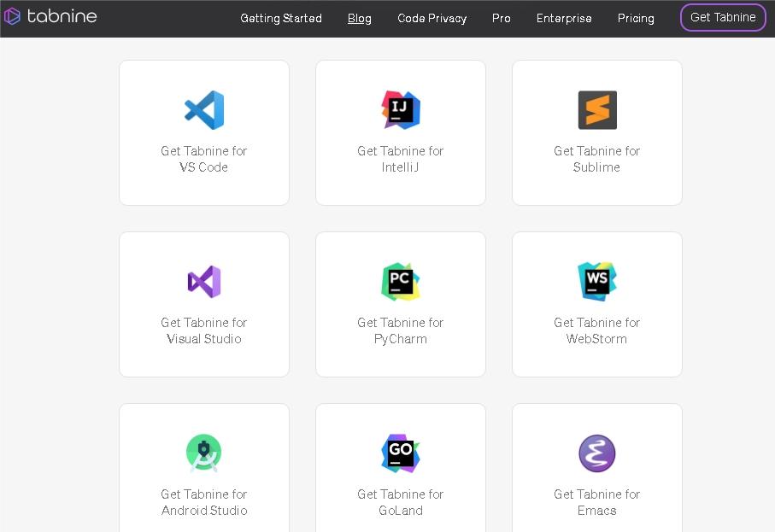Select Pro in the navigation bar
The width and height of the screenshot is (775, 532).
point(502,18)
